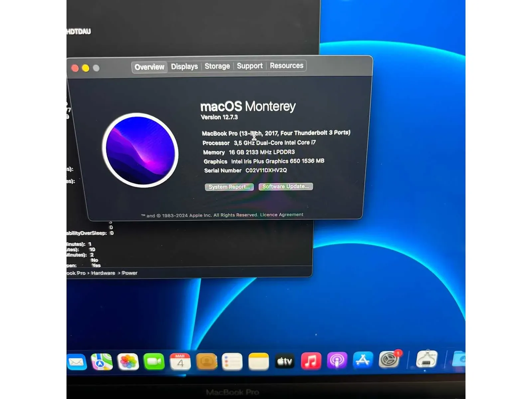Viewport: 532px width, 399px height.
Task: Click the Version 12.7.3 text
Action: point(219,117)
